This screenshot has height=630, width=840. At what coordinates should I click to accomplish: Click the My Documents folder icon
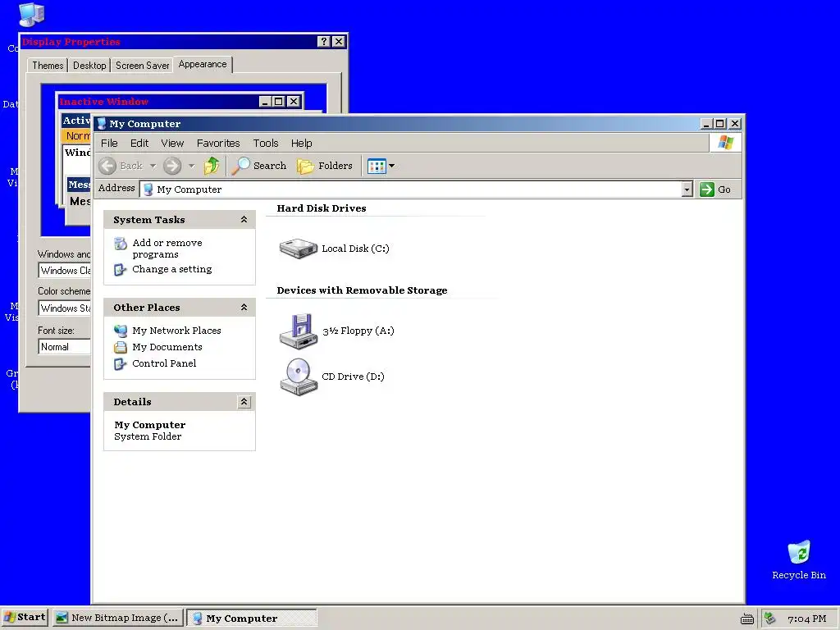coord(121,347)
